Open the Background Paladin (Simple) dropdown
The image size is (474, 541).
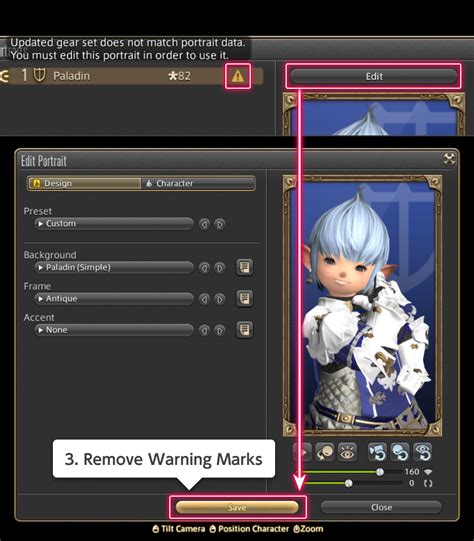[x=114, y=267]
